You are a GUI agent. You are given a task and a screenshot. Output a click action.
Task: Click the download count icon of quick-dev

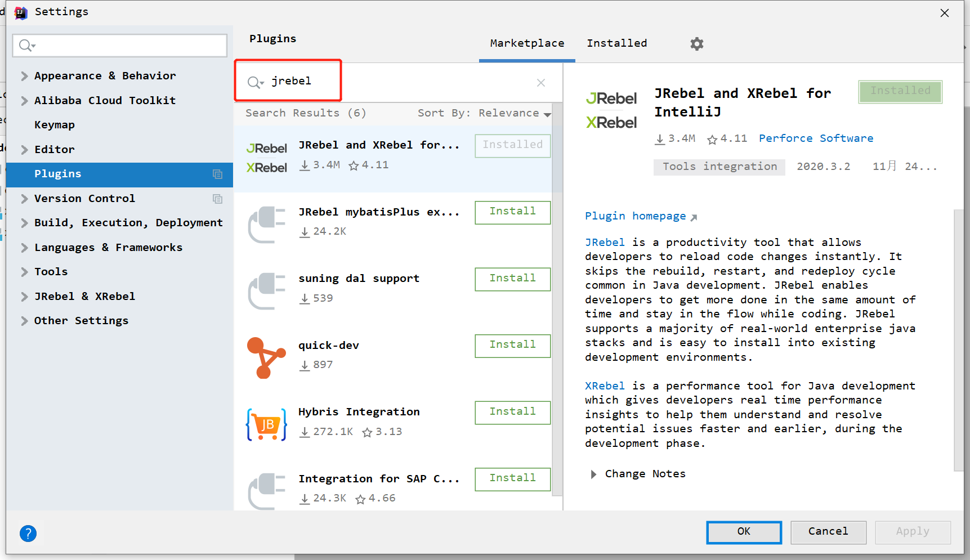(x=305, y=365)
